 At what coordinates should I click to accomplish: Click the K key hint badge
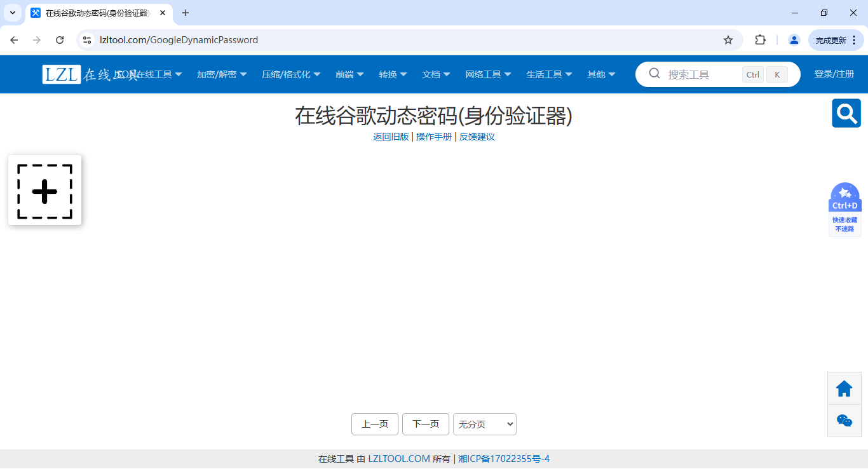(x=777, y=74)
